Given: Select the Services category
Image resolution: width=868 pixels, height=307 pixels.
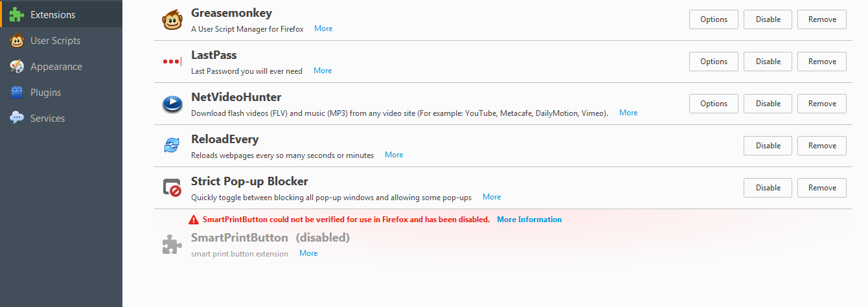Looking at the screenshot, I should pos(47,118).
